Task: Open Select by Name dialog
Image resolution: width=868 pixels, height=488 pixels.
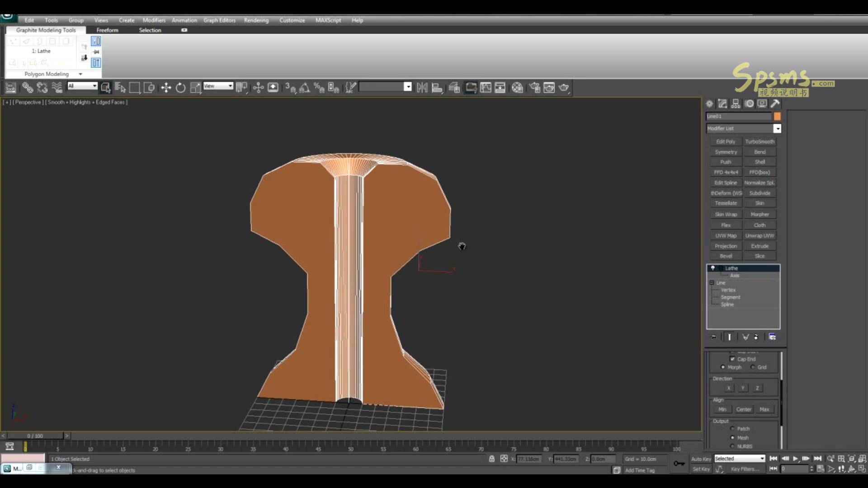Action: click(120, 87)
